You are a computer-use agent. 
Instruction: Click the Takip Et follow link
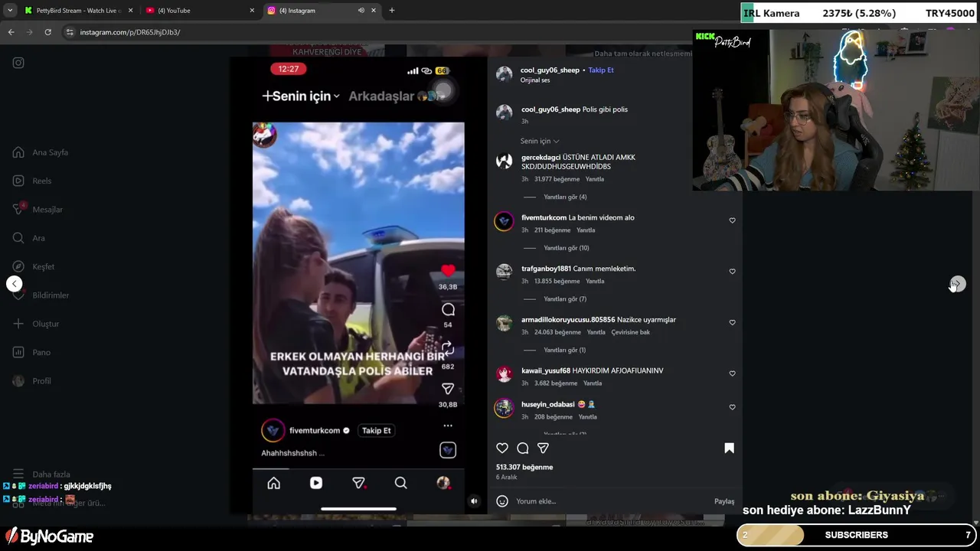point(601,70)
